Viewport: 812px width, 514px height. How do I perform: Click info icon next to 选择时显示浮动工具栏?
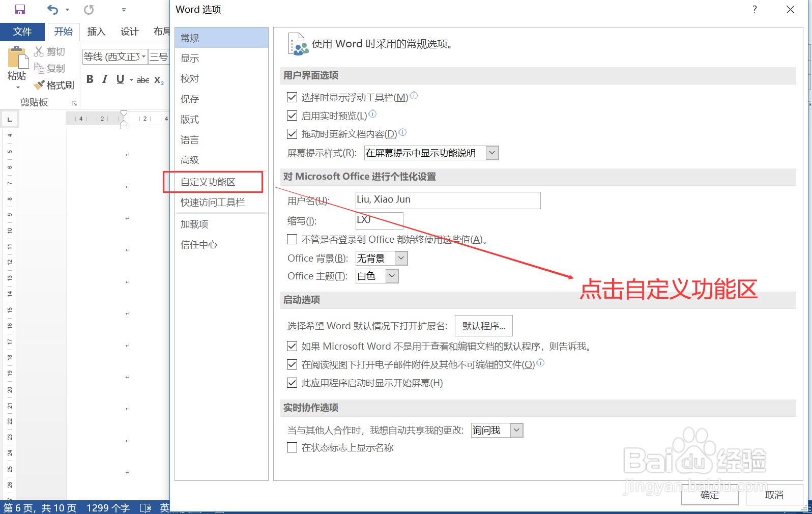pos(414,95)
